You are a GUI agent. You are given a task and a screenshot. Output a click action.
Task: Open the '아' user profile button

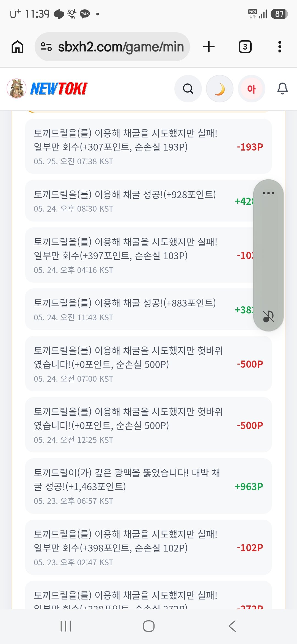(251, 89)
